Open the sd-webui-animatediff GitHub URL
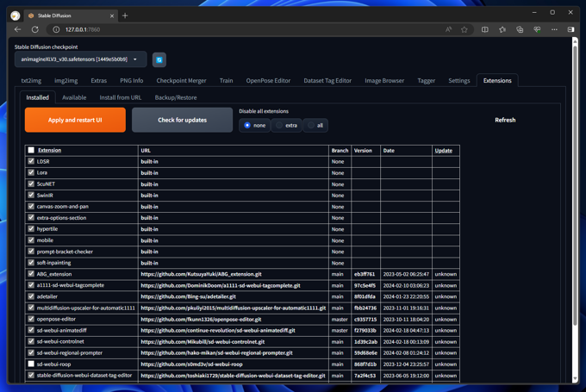The image size is (586, 392). click(218, 330)
